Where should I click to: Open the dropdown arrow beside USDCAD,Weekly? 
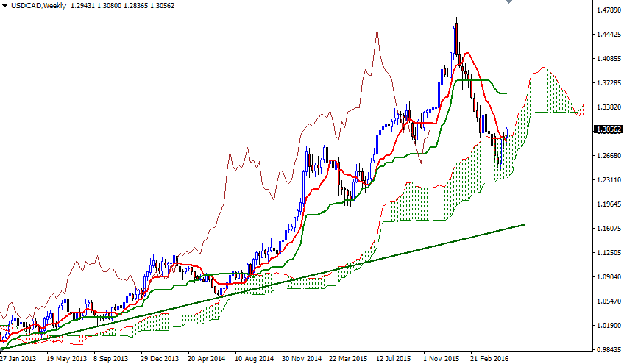4,6
